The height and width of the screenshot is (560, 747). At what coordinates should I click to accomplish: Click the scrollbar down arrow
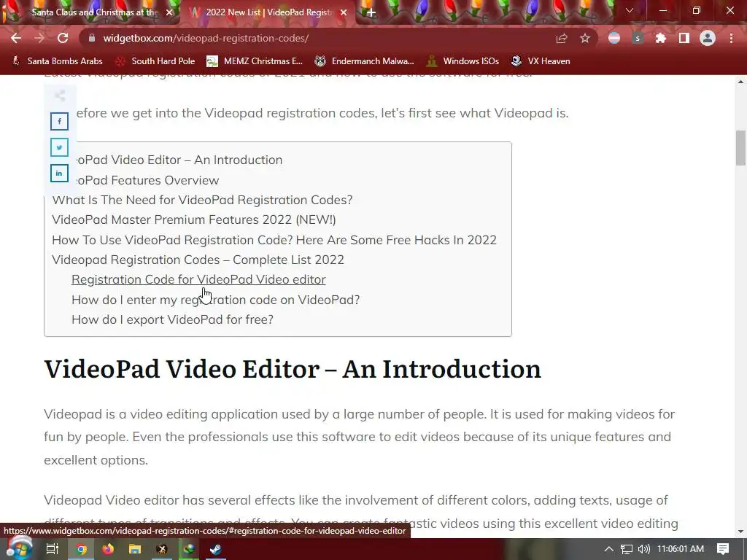741,532
